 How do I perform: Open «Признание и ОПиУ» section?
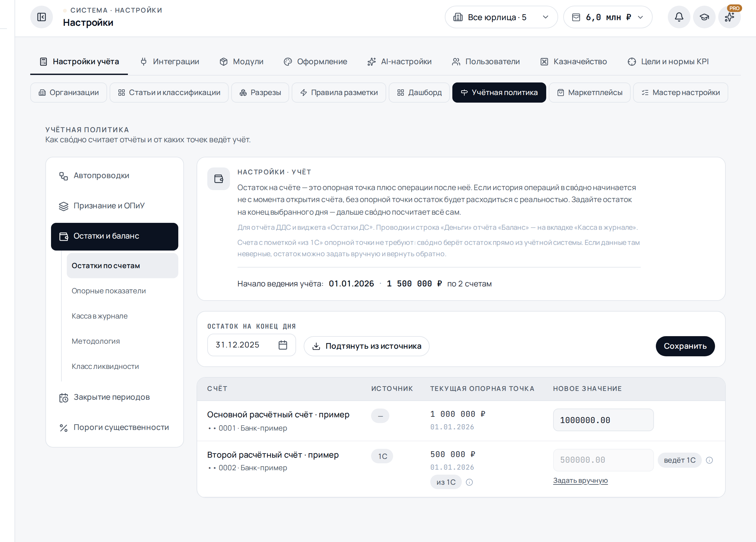pos(115,206)
